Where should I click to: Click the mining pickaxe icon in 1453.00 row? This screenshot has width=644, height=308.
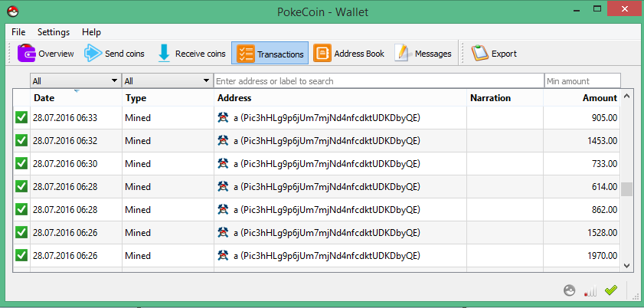pyautogui.click(x=223, y=141)
